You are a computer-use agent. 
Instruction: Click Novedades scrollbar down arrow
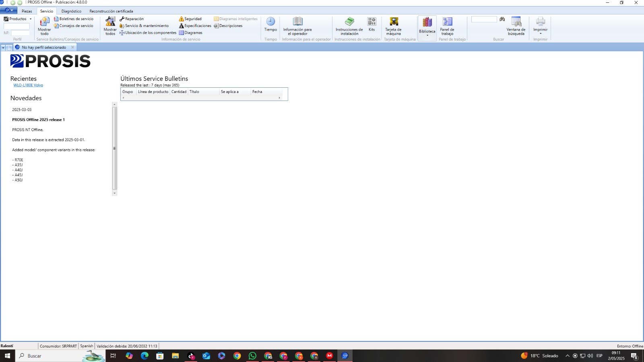coord(115,193)
